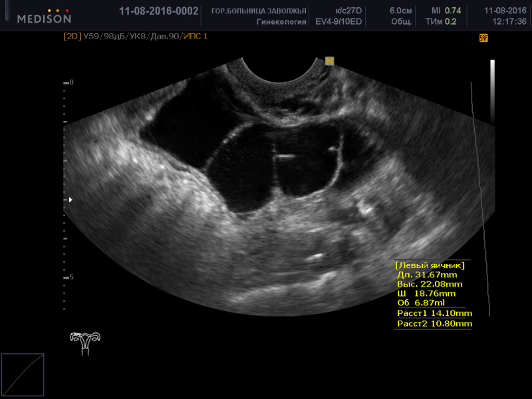Image resolution: width=532 pixels, height=399 pixels.
Task: Click the Расст2 10.80mm distance result
Action: 435,324
